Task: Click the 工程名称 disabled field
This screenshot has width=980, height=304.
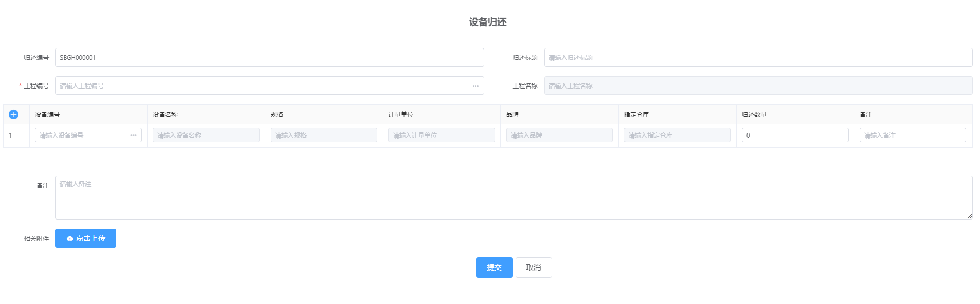Action: click(x=758, y=86)
